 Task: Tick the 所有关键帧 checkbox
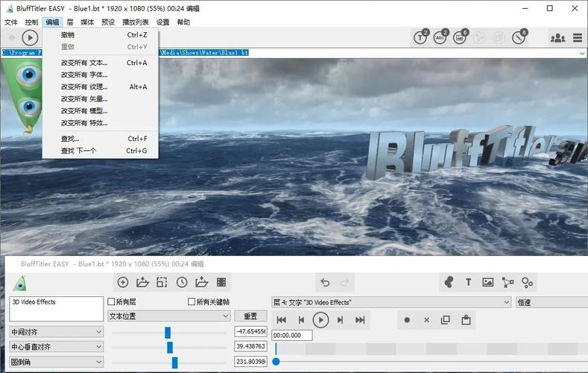[x=192, y=301]
